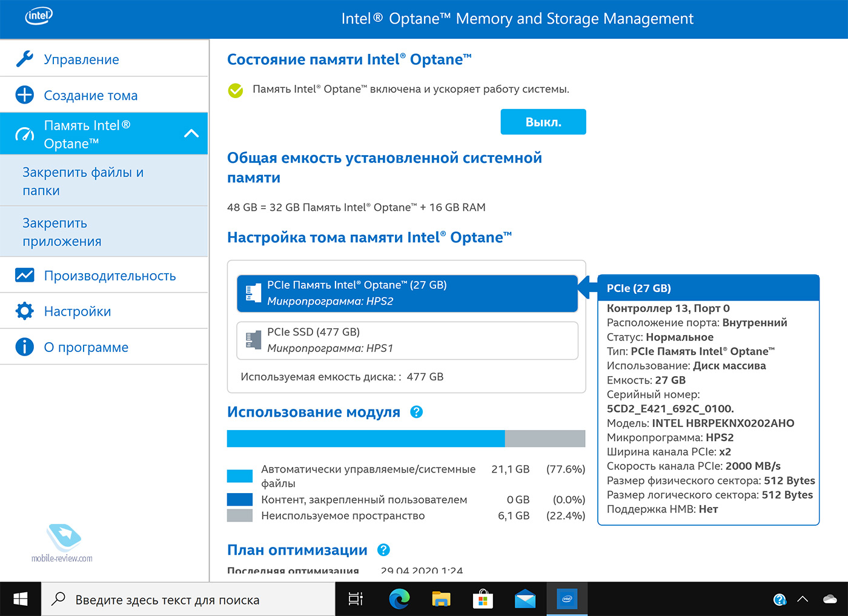Click the PCIe (27 GB) details panel header
The height and width of the screenshot is (616, 848).
click(709, 288)
